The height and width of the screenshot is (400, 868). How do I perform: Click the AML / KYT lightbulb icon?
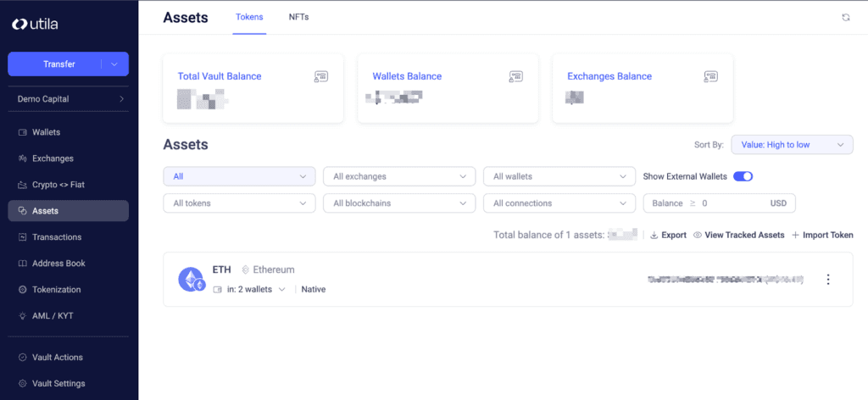(23, 316)
